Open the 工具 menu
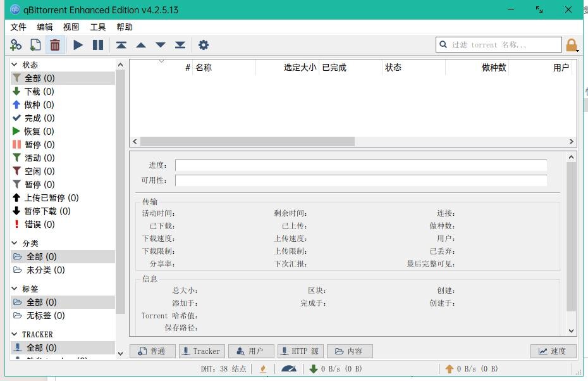 point(98,27)
